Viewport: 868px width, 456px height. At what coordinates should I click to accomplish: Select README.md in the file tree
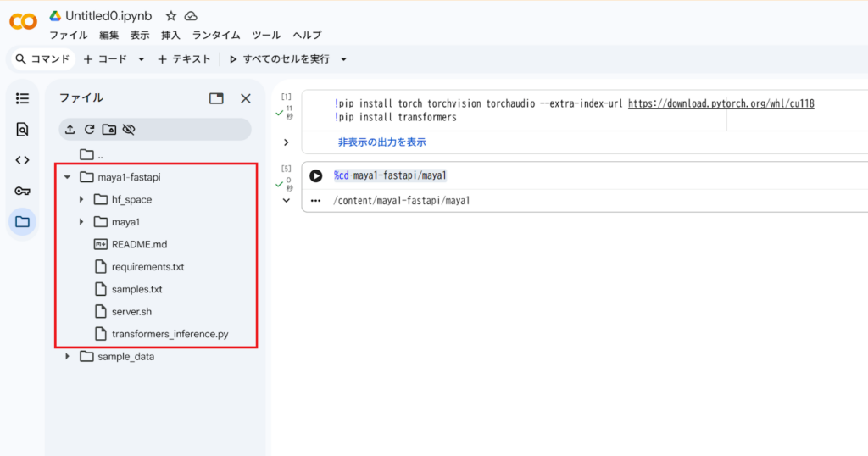point(139,245)
